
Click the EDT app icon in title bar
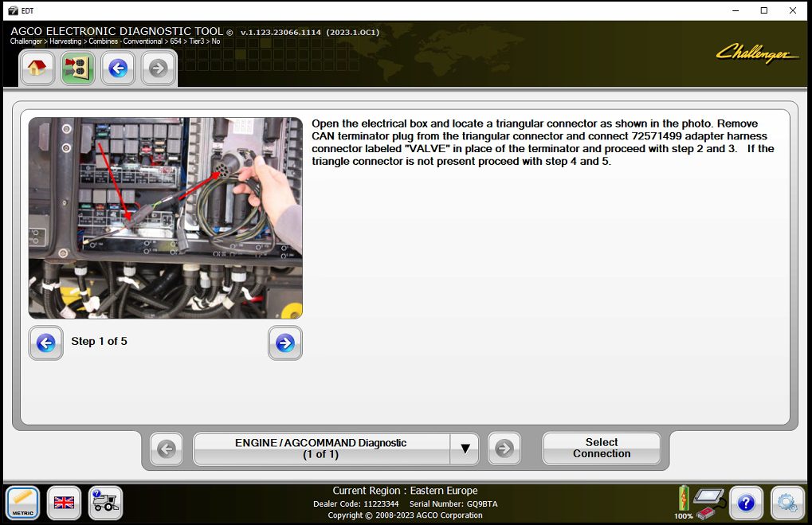pos(13,10)
